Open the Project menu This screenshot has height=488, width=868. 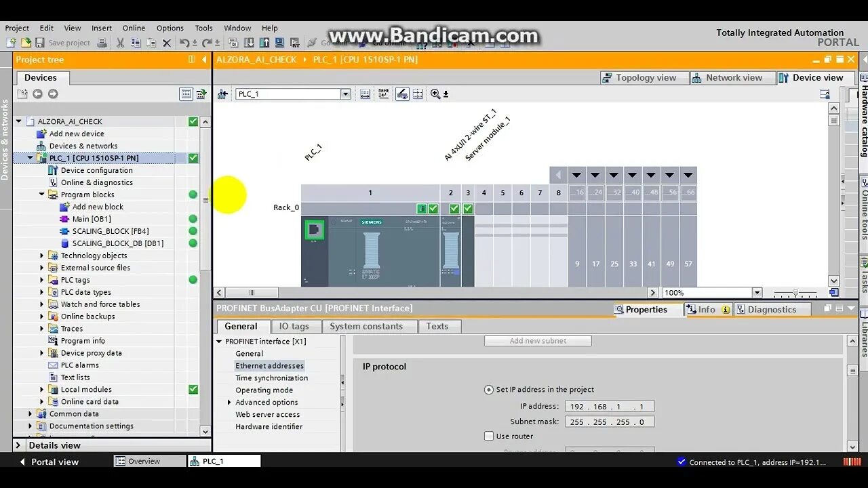pyautogui.click(x=17, y=28)
